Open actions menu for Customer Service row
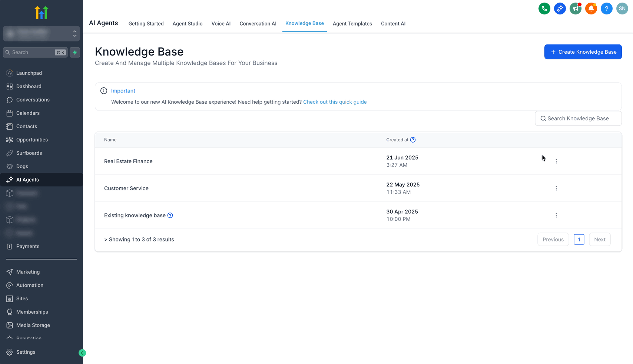 click(556, 188)
